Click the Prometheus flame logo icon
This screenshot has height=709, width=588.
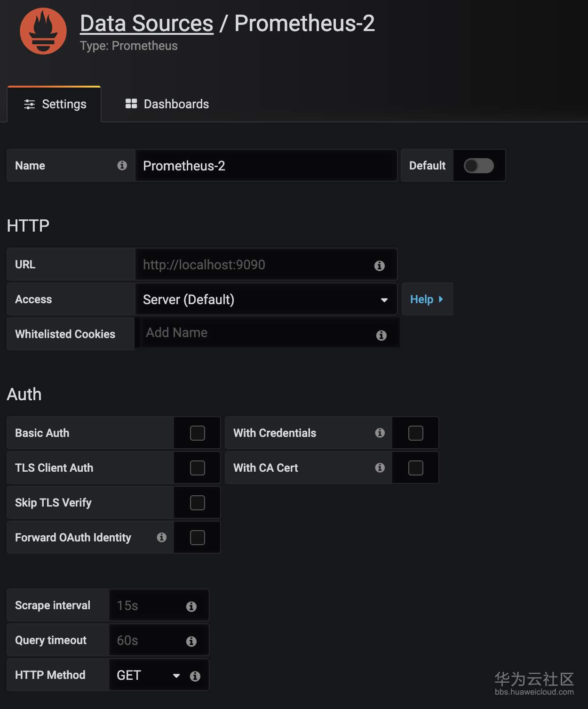(43, 31)
